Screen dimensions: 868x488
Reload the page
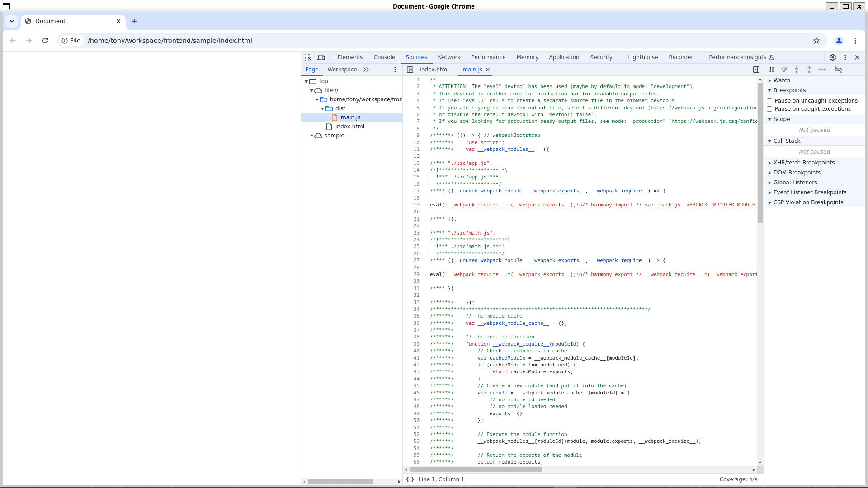point(45,41)
